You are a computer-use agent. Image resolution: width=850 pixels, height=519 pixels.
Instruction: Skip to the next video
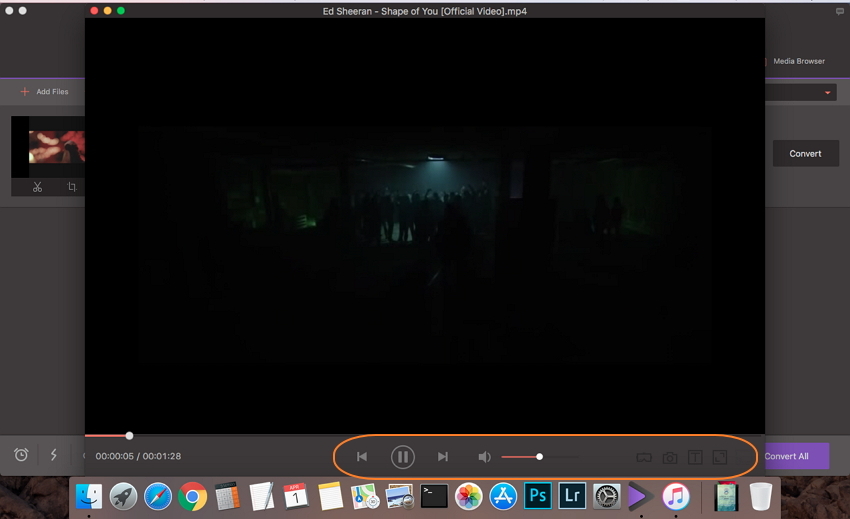[443, 457]
